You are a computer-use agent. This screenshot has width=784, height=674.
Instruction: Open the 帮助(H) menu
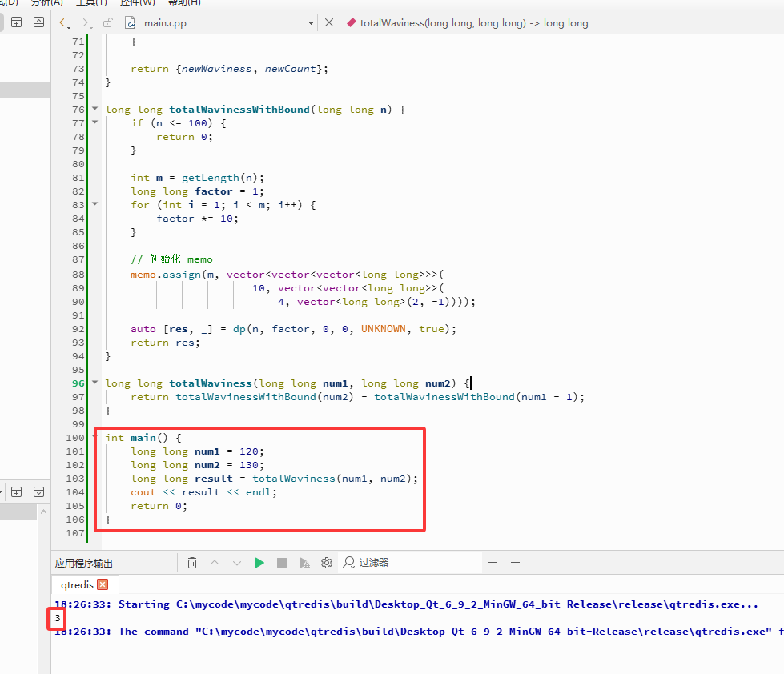coord(184,2)
